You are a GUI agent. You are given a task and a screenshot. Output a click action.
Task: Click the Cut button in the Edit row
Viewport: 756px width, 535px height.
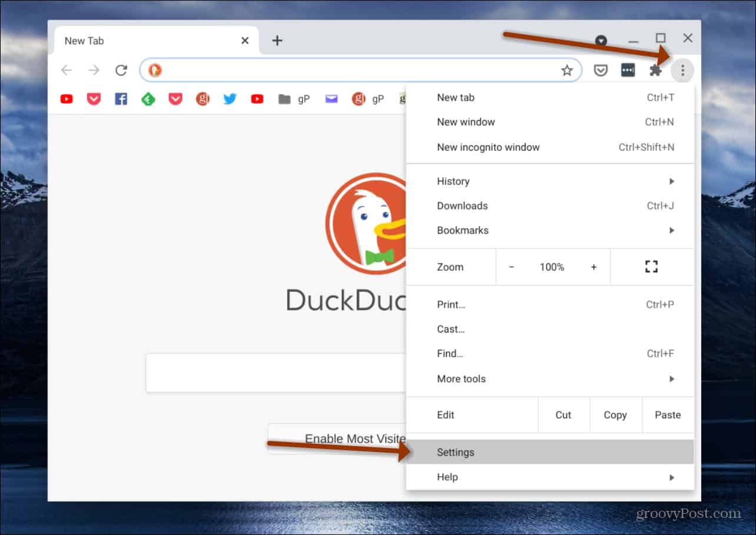(563, 415)
